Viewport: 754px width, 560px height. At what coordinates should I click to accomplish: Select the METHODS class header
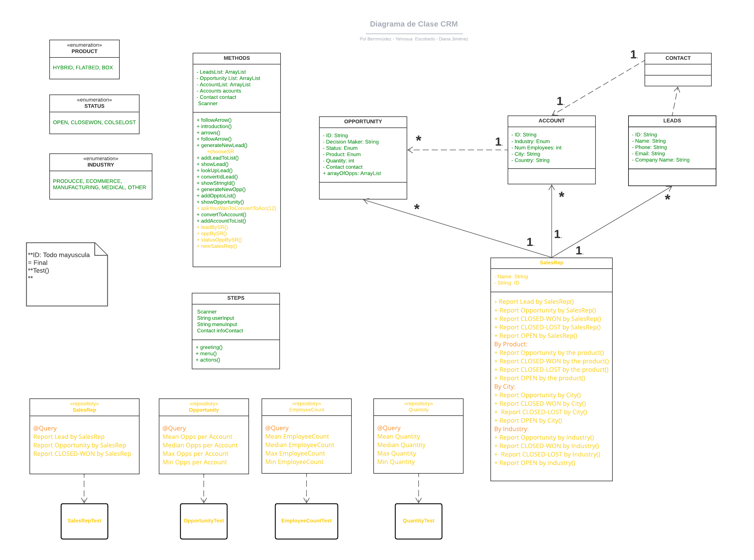tap(236, 58)
